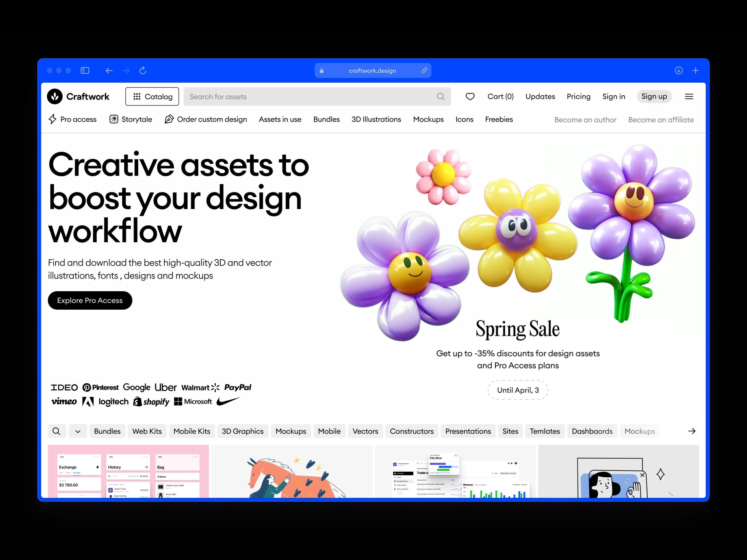Reload the page with refresh icon
This screenshot has height=560, width=747.
[x=143, y=70]
